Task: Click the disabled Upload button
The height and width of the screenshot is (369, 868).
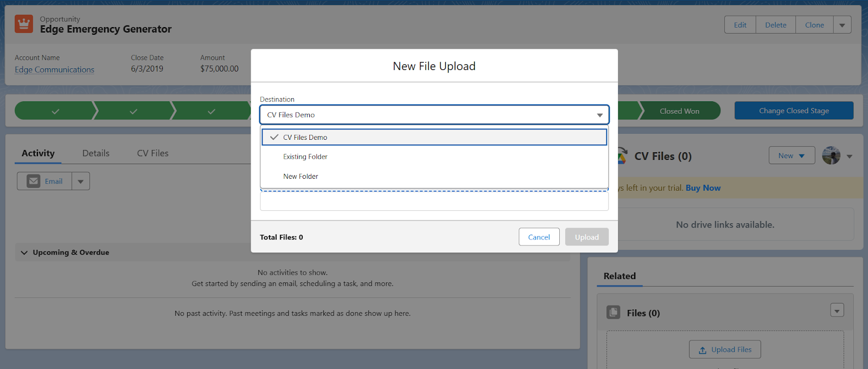Action: click(586, 237)
